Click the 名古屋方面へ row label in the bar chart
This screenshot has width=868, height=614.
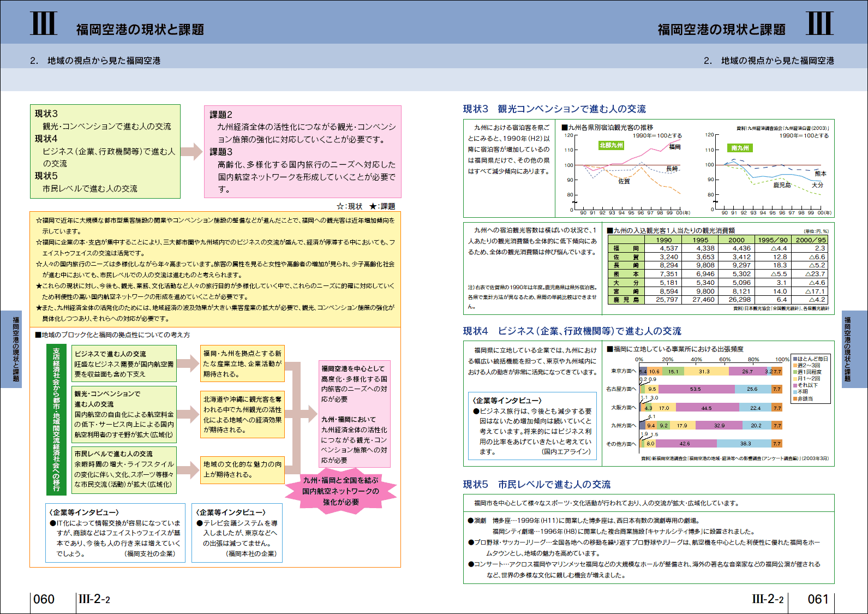(621, 389)
